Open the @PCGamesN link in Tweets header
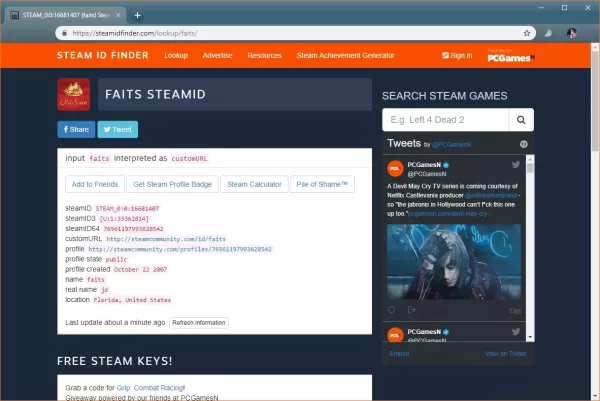This screenshot has width=600, height=401. coord(452,145)
